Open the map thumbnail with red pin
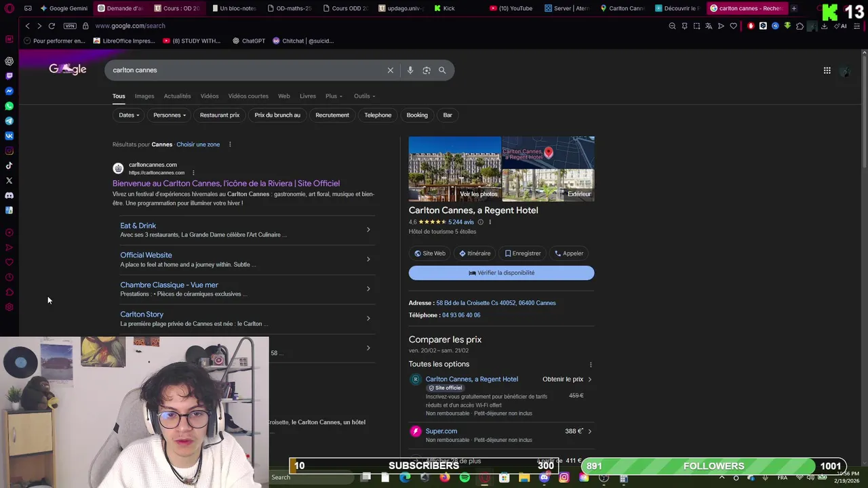The height and width of the screenshot is (488, 868). (548, 152)
